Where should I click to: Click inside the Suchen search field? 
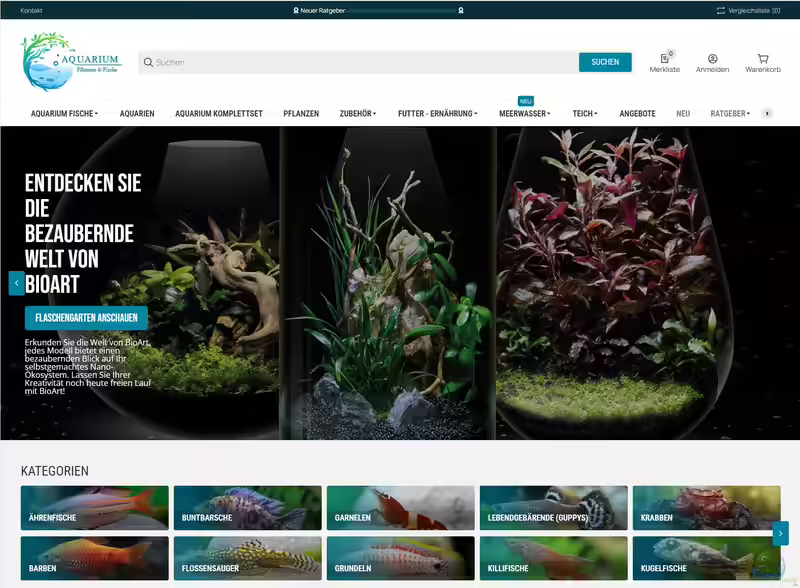coord(300,62)
